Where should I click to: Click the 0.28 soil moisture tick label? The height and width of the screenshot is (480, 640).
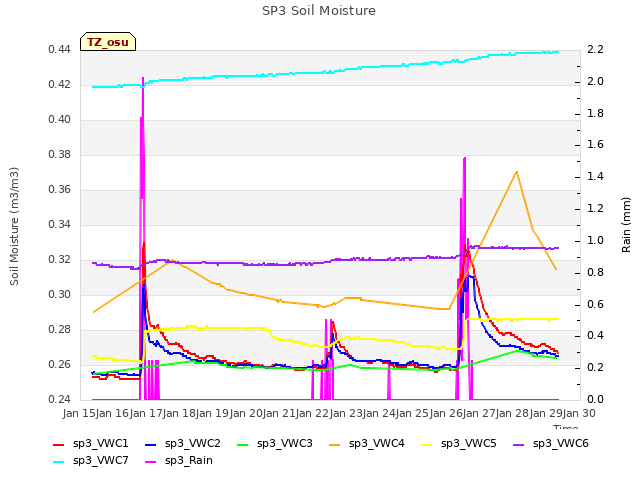(x=59, y=329)
